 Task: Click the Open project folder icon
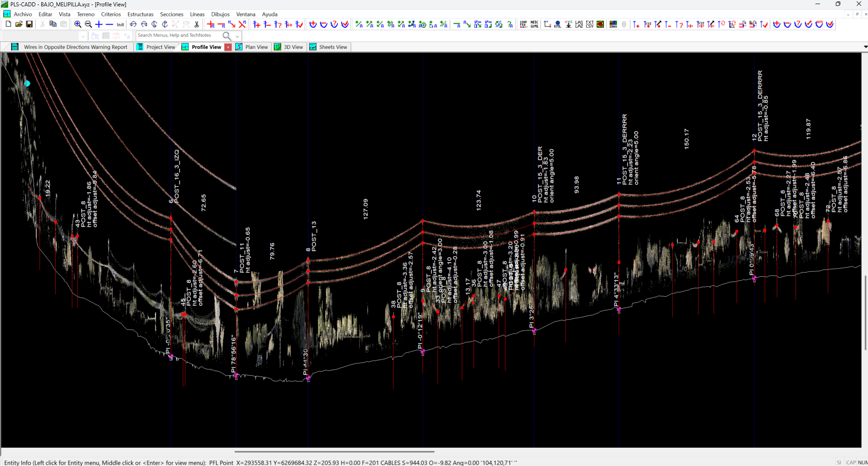19,24
